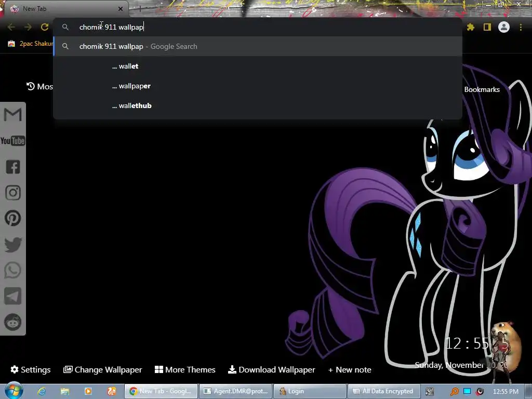
Task: Add a New note
Action: (x=350, y=369)
